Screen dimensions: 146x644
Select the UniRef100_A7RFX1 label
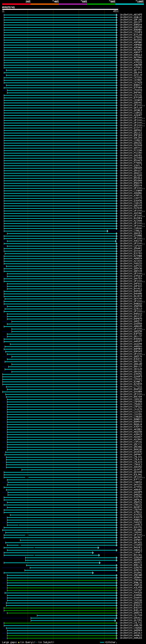point(131,196)
